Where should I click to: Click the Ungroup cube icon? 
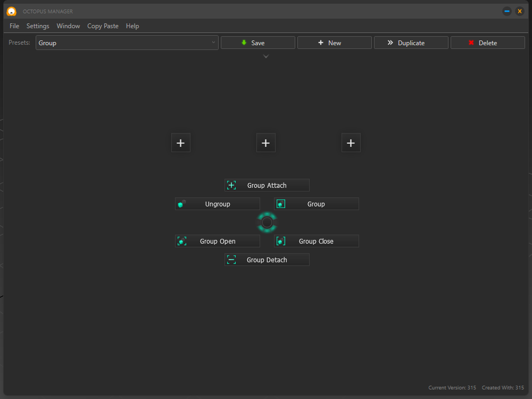pos(182,204)
